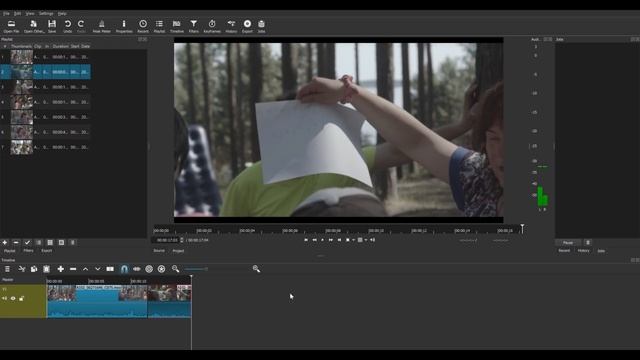Viewport: 640px width, 360px height.
Task: Click the Pause button in Jobs panel
Action: click(x=568, y=242)
